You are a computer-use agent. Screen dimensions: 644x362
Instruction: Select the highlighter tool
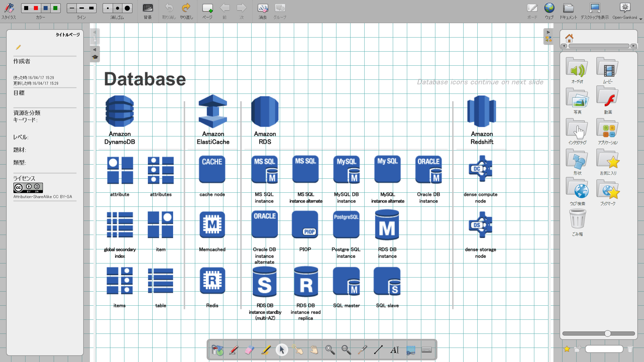tap(266, 350)
